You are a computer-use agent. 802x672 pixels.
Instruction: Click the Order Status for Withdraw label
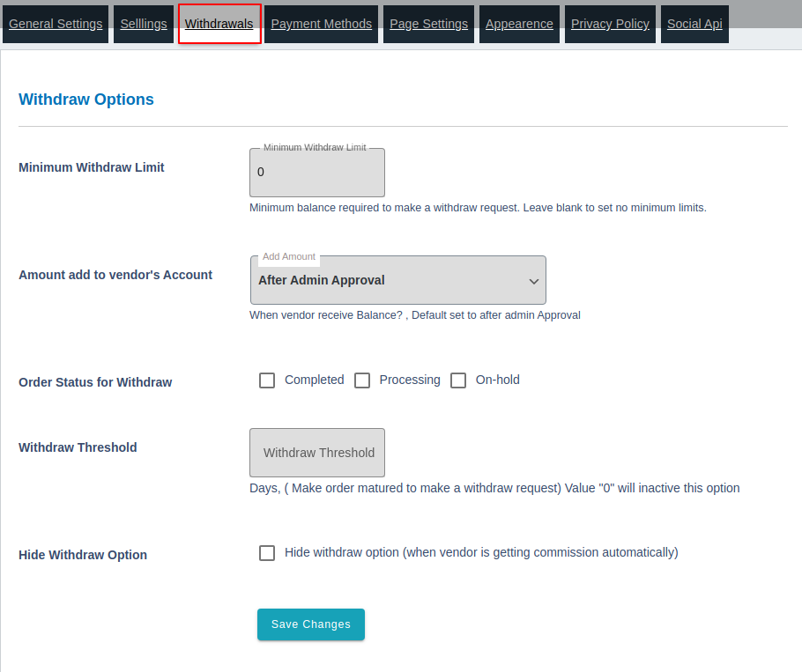pyautogui.click(x=94, y=382)
